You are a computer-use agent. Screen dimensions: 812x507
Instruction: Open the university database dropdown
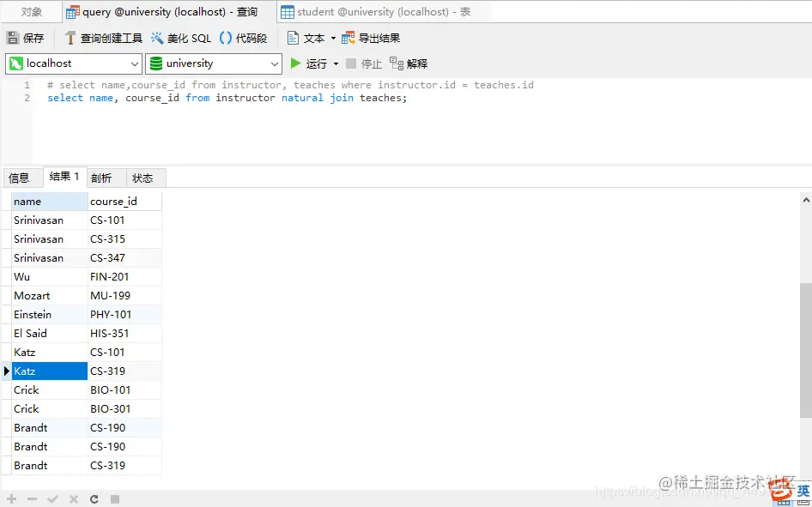[x=214, y=63]
